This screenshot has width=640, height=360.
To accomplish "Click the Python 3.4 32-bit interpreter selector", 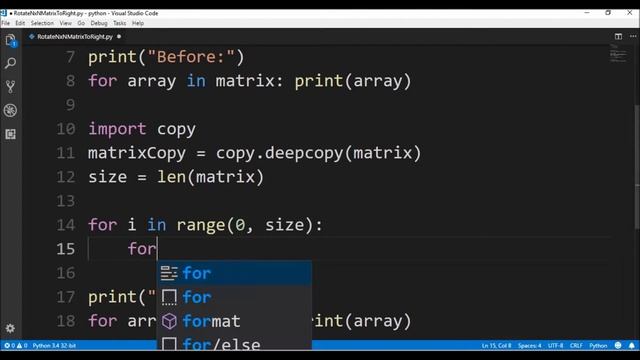I will [54, 346].
